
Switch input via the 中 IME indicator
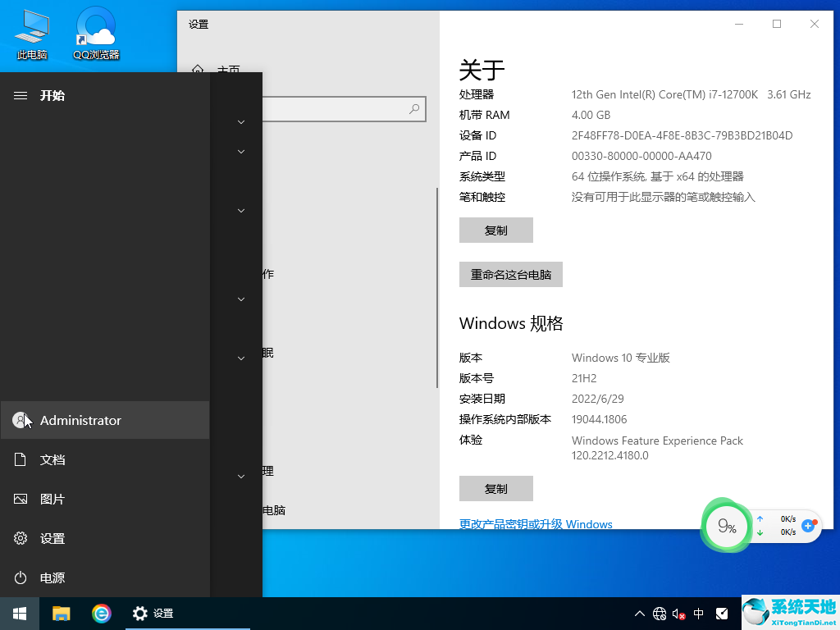click(x=699, y=614)
